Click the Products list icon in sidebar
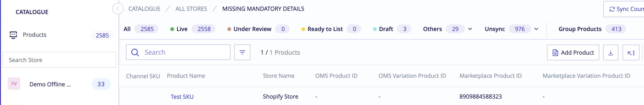This screenshot has width=644, height=105. pos(13,35)
